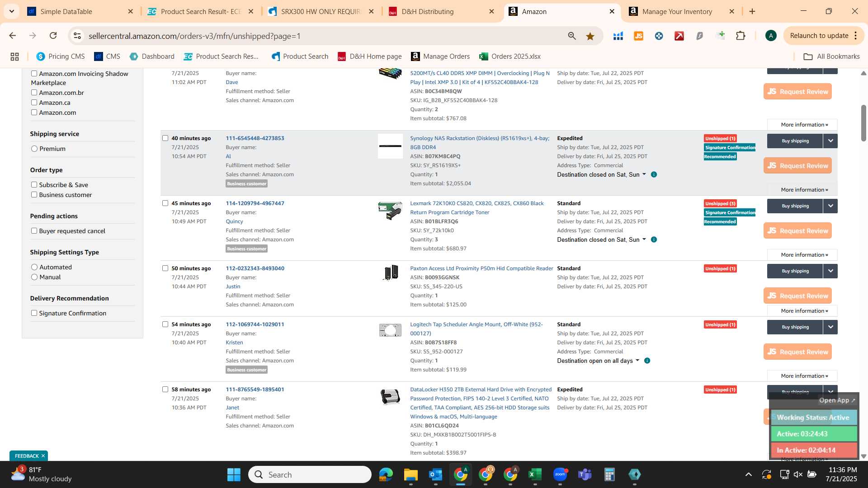Image resolution: width=868 pixels, height=488 pixels.
Task: Click Buy shipping for Paxton order
Action: 795,271
